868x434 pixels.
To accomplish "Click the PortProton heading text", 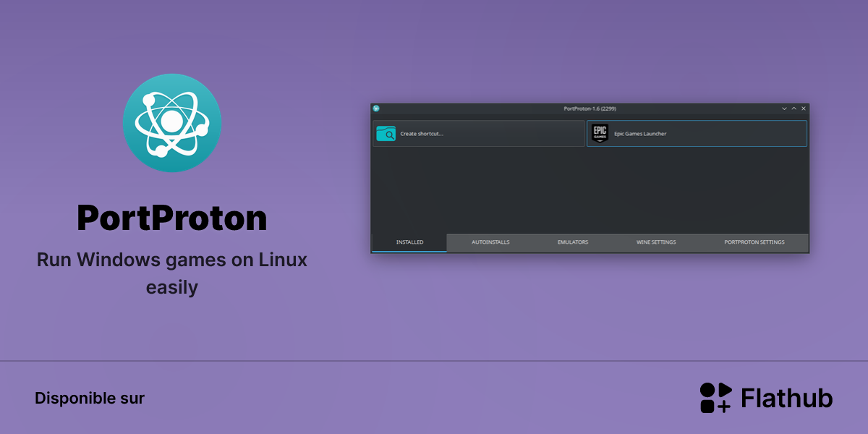I will point(172,218).
